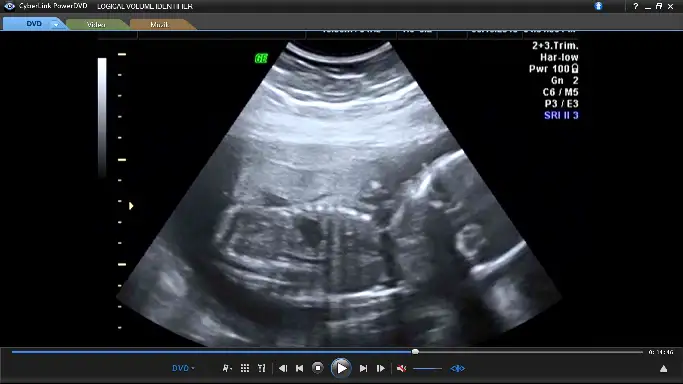Expand the DVD menu dropdown in controls
Screen dimensions: 683x384
click(x=183, y=368)
